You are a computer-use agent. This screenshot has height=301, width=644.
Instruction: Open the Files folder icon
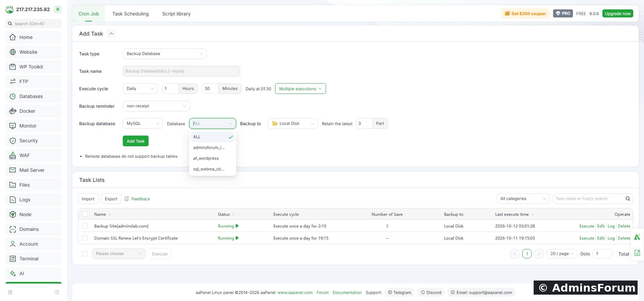tap(13, 185)
